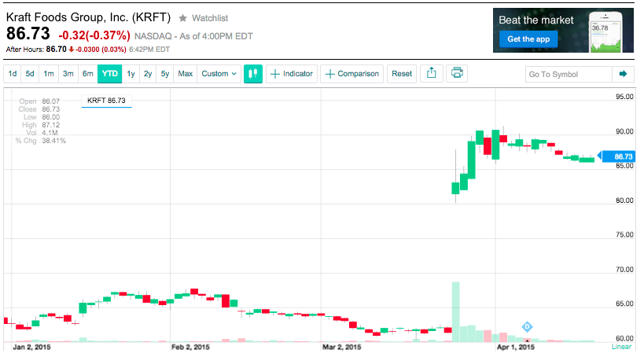Image resolution: width=644 pixels, height=357 pixels.
Task: Add stock to Watchlist star icon
Action: click(x=183, y=17)
